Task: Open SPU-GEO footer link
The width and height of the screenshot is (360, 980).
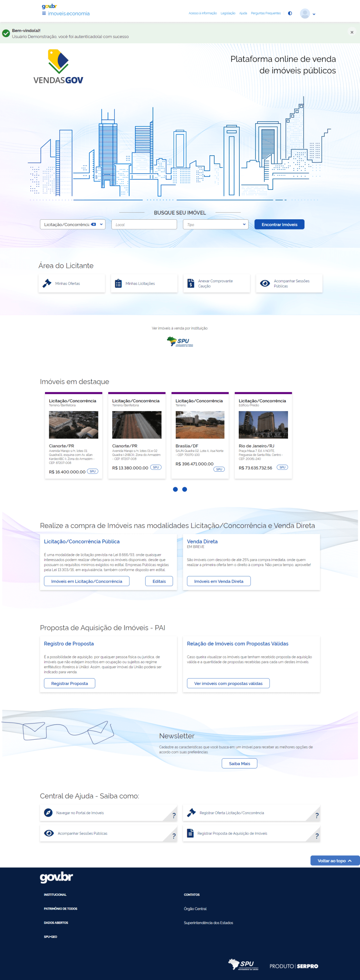Action: (x=51, y=937)
